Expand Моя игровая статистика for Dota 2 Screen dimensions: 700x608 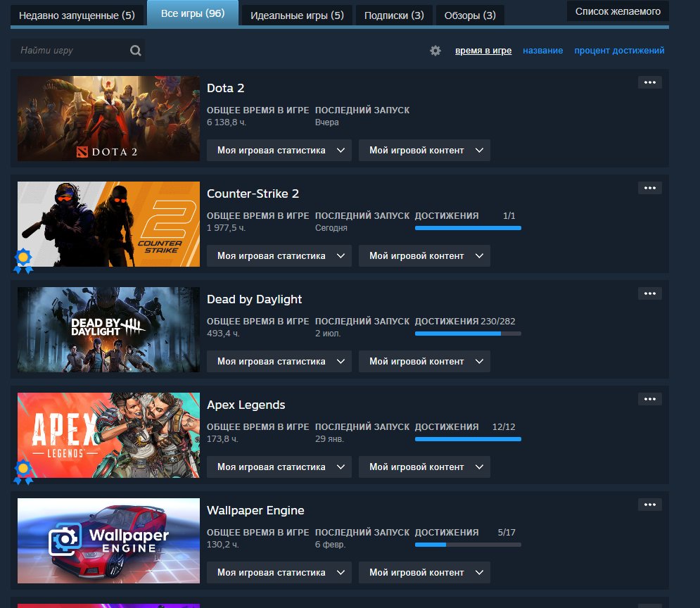(279, 151)
